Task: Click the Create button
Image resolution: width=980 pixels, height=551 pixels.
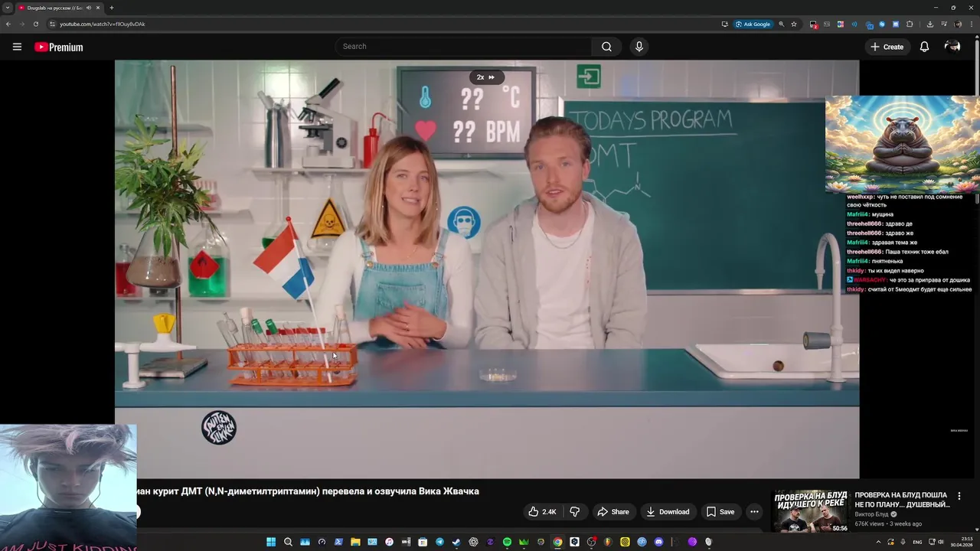Action: tap(887, 47)
